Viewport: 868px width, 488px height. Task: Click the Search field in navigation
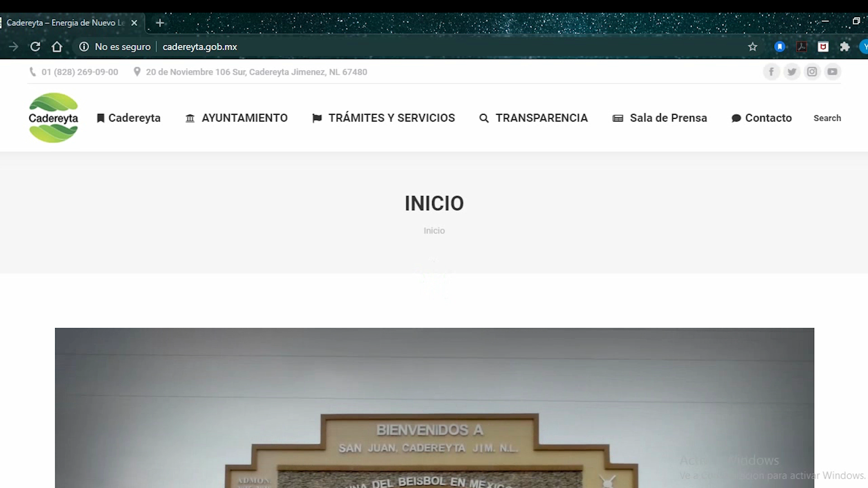click(827, 118)
